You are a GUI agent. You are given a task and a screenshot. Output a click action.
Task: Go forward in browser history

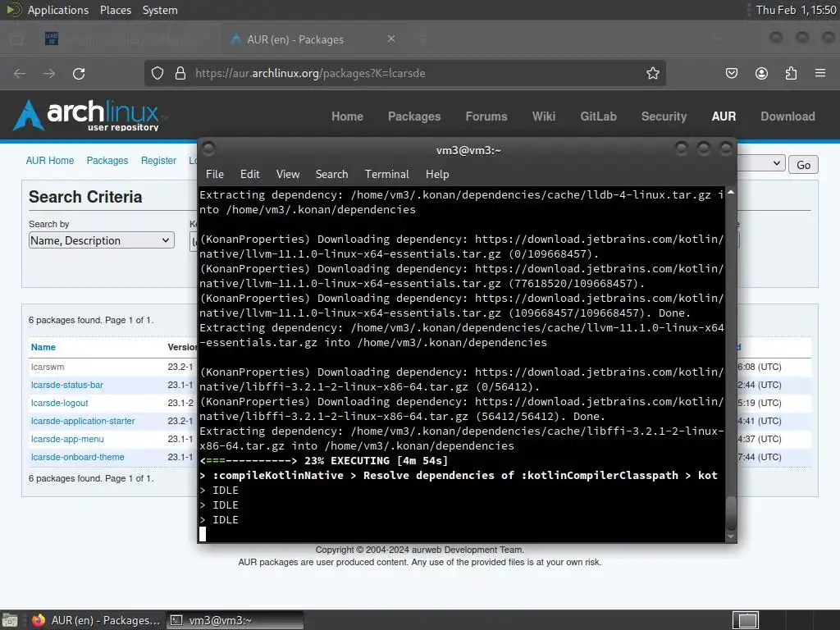(x=49, y=73)
